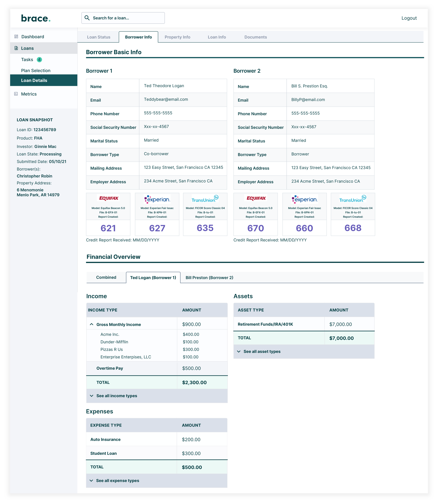Go to the Documents tab
The width and height of the screenshot is (438, 504).
pos(256,37)
